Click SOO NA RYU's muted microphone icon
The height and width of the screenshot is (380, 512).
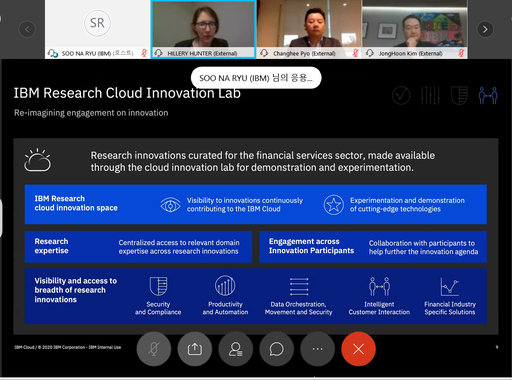coord(144,53)
